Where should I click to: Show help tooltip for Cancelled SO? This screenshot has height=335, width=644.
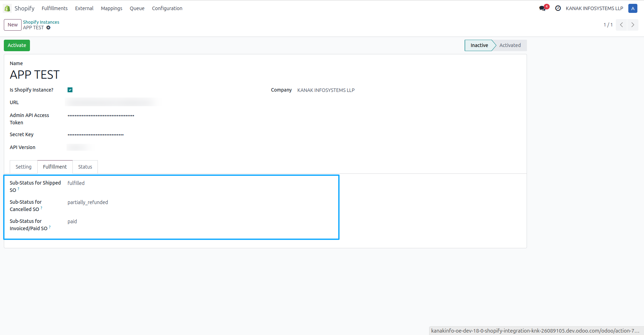tap(41, 208)
